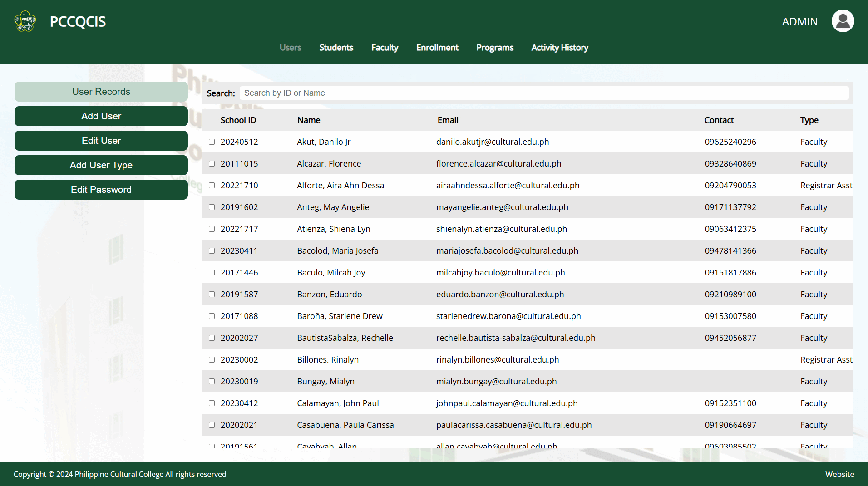Click the footer copyright text
Image resolution: width=868 pixels, height=486 pixels.
coord(120,474)
